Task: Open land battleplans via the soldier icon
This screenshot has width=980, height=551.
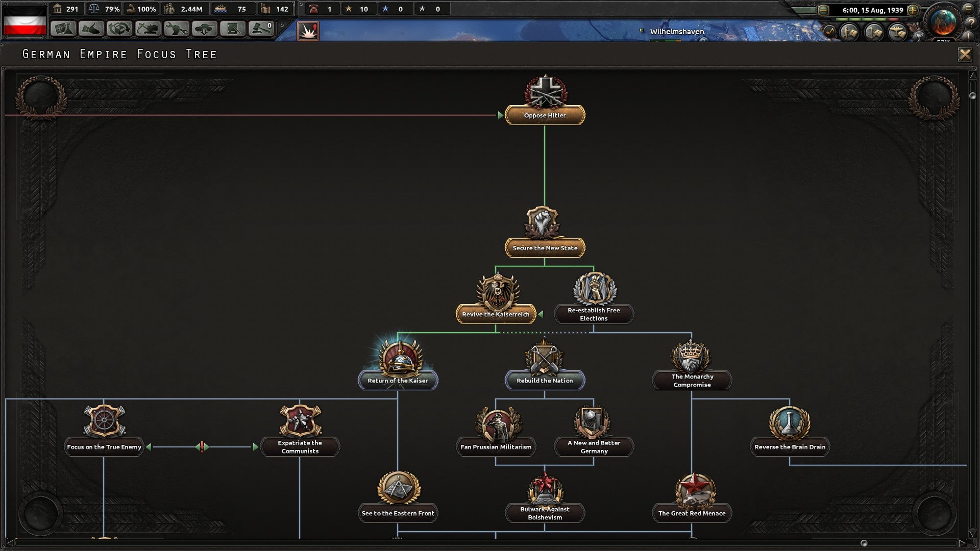Action: click(848, 31)
